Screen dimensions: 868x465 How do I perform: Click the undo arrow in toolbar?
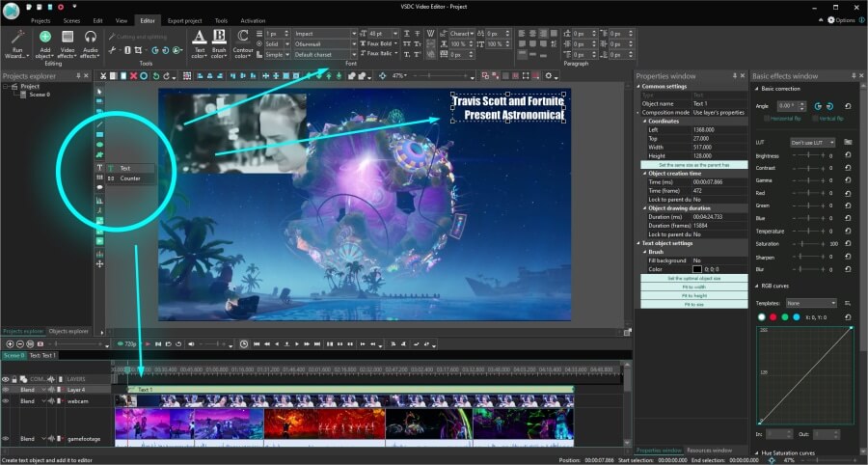pos(156,76)
